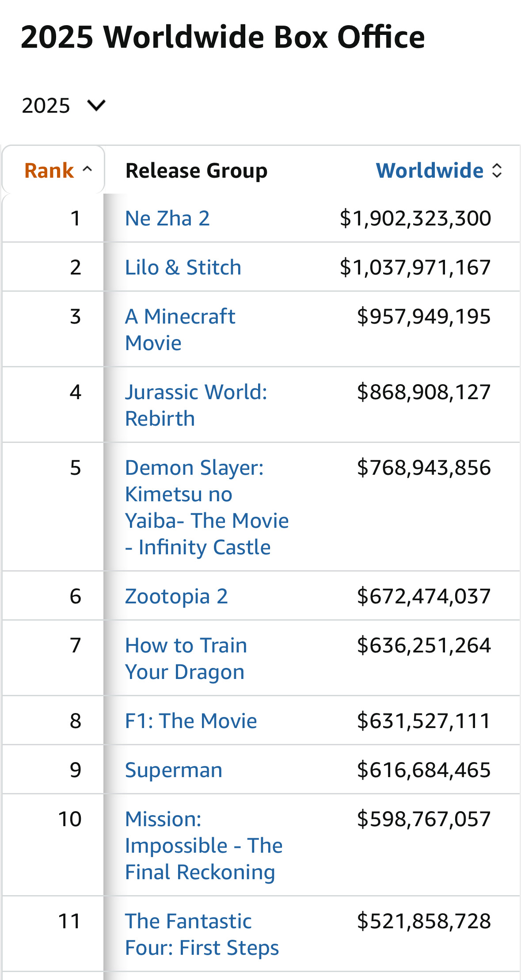
Task: Open the F1: The Movie link
Action: coord(191,721)
